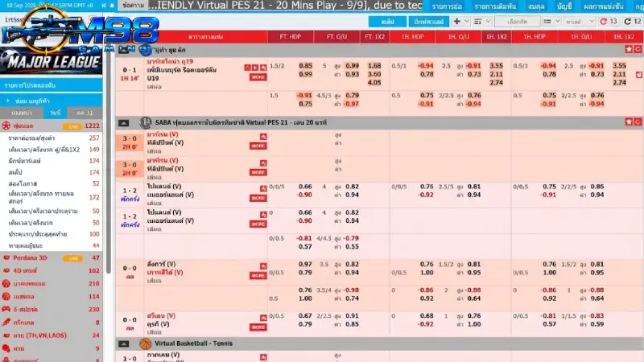
Task: Toggle the football LIVE badge filter
Action: 73,126
